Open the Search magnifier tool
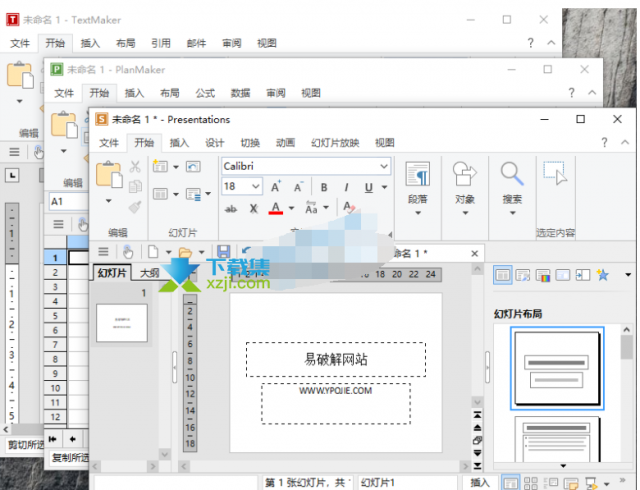Screen dimensions: 640x490 tap(512, 174)
